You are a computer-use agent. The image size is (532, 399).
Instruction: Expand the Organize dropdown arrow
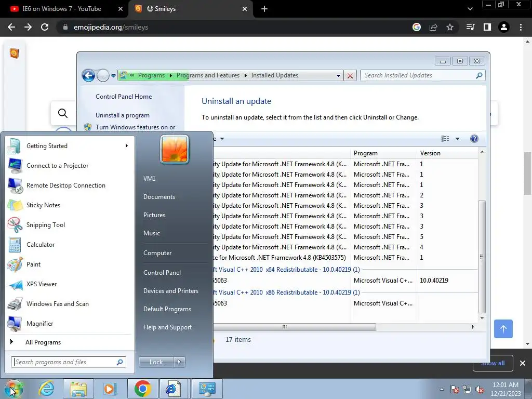pyautogui.click(x=222, y=139)
